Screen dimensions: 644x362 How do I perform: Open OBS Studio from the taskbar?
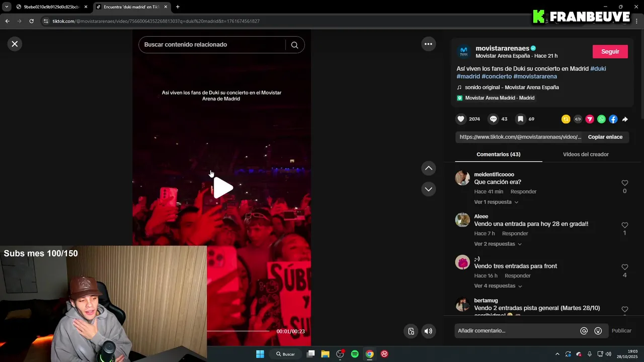click(x=340, y=354)
